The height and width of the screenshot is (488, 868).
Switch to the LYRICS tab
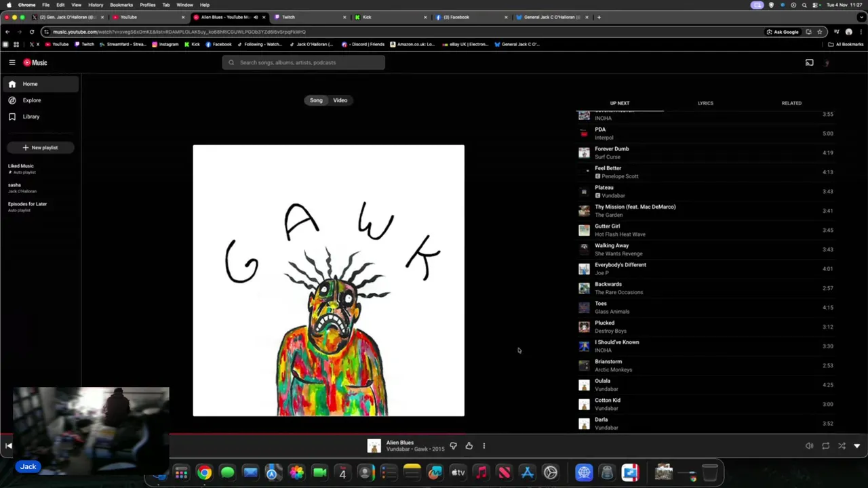(705, 103)
